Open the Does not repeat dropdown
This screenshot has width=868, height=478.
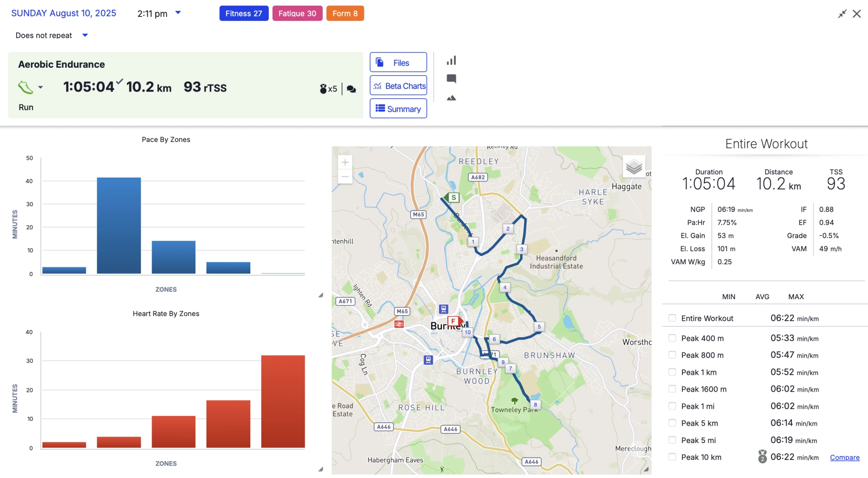click(x=85, y=35)
